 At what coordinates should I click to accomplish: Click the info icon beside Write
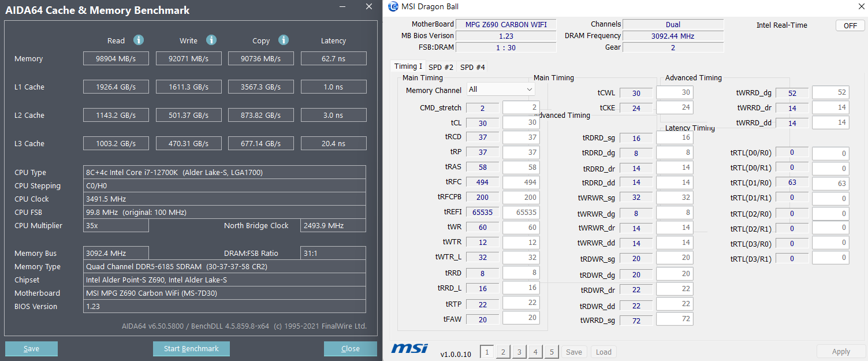211,40
